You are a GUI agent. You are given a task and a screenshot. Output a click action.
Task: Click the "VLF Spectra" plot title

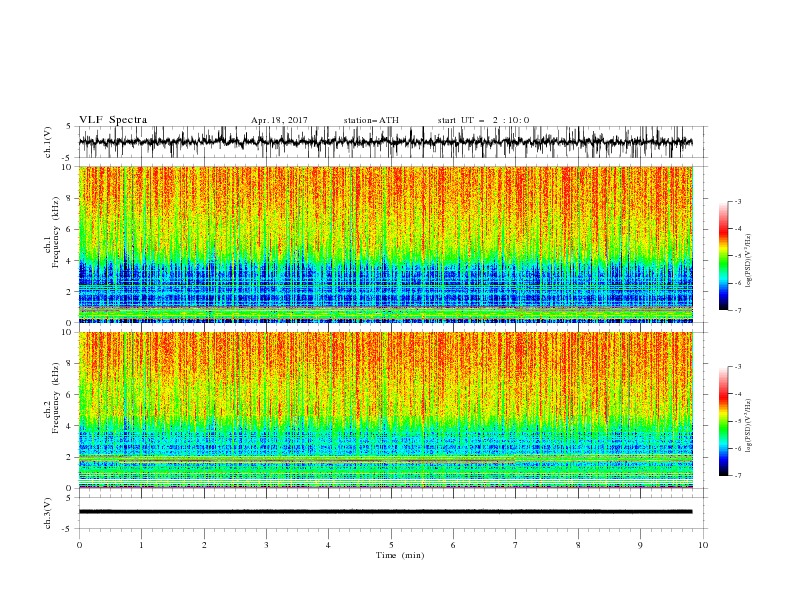[113, 120]
